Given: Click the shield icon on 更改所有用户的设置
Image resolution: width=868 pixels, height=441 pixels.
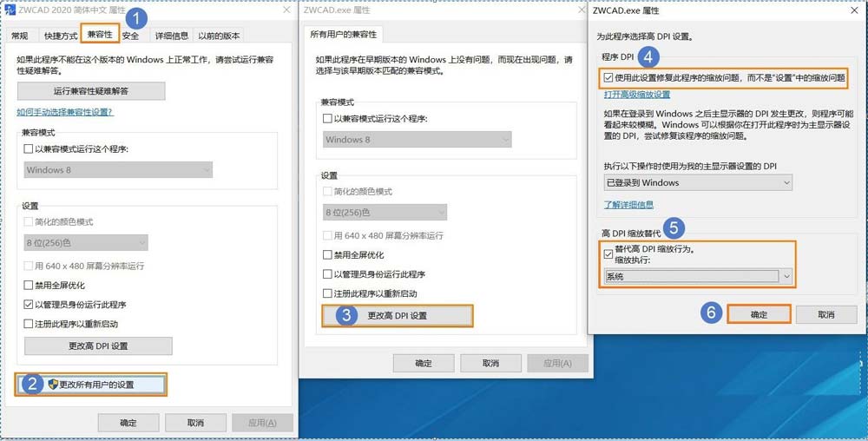Looking at the screenshot, I should (53, 384).
